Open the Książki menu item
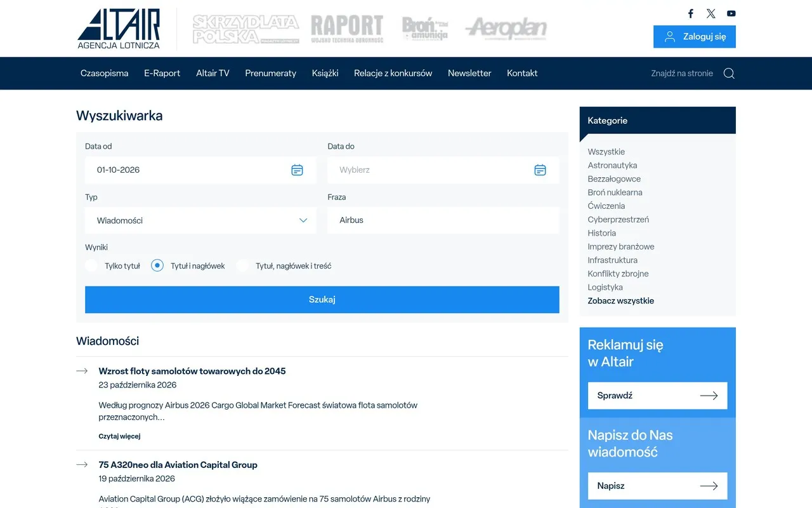This screenshot has height=508, width=812. pos(325,73)
